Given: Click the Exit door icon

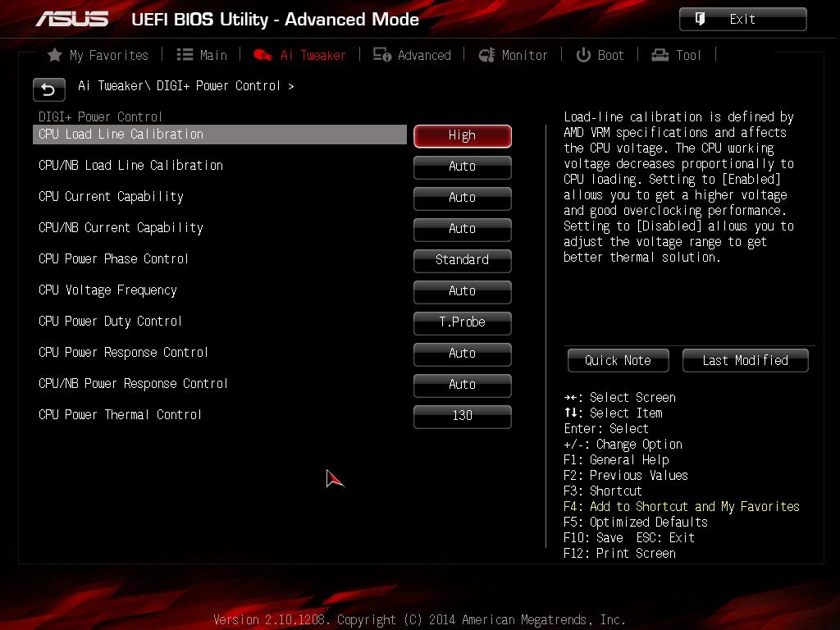Looking at the screenshot, I should (x=700, y=20).
